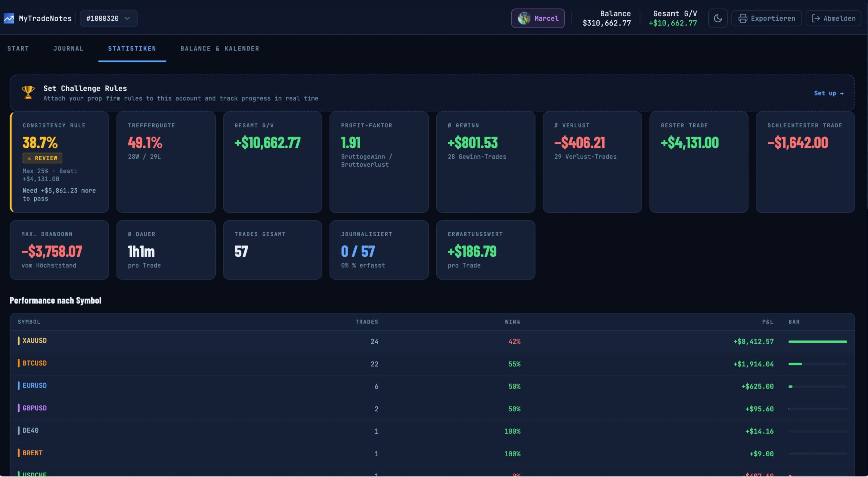Click the printer icon on Exportieren
The image size is (868, 477).
click(743, 18)
